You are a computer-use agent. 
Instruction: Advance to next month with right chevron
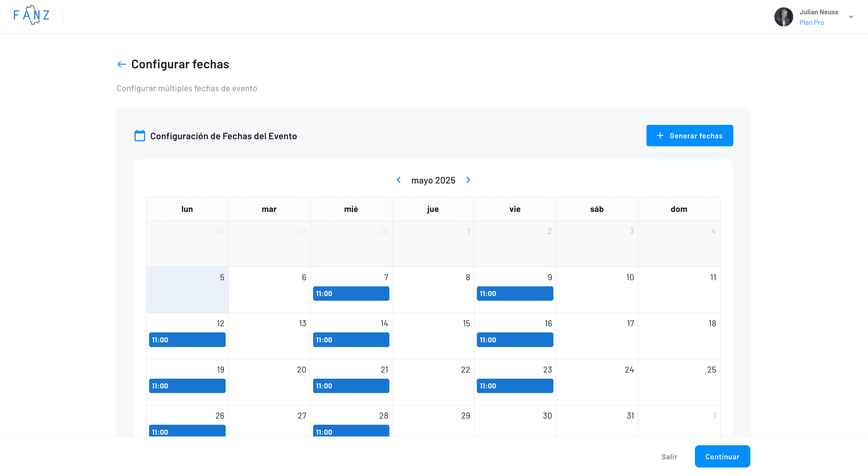pyautogui.click(x=468, y=180)
